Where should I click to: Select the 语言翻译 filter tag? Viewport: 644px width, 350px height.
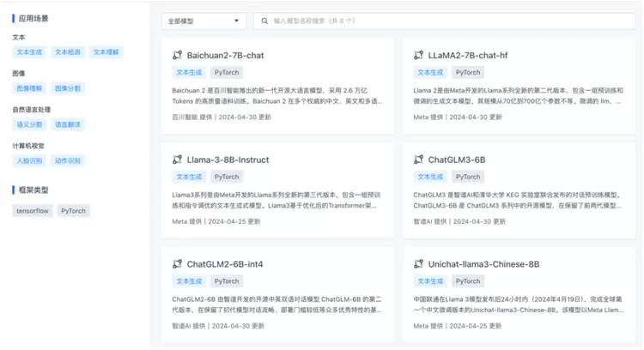point(68,124)
